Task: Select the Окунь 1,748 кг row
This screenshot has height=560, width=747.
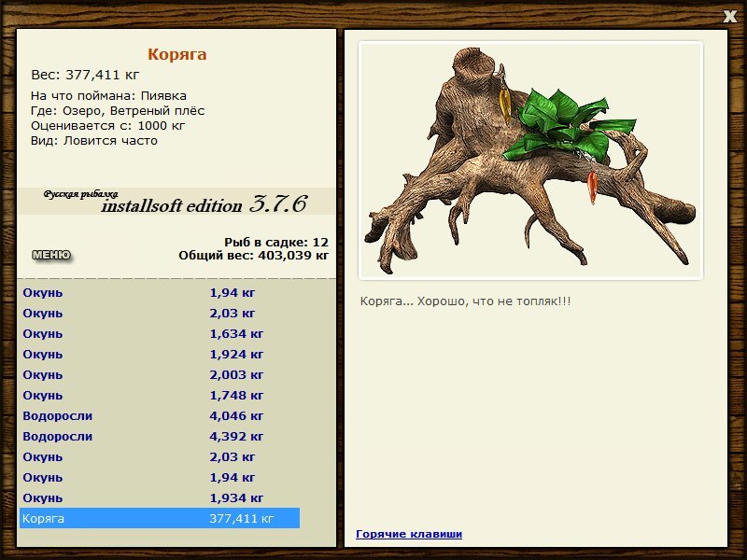Action: (x=160, y=395)
